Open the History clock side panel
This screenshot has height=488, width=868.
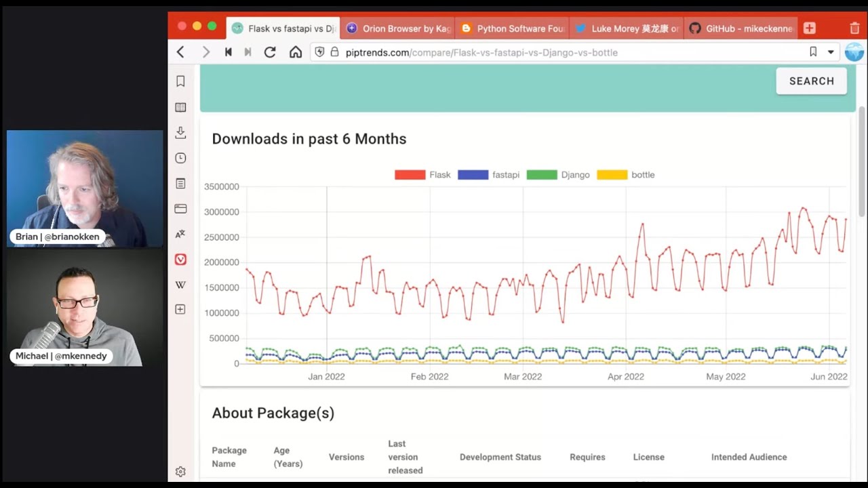click(x=180, y=158)
